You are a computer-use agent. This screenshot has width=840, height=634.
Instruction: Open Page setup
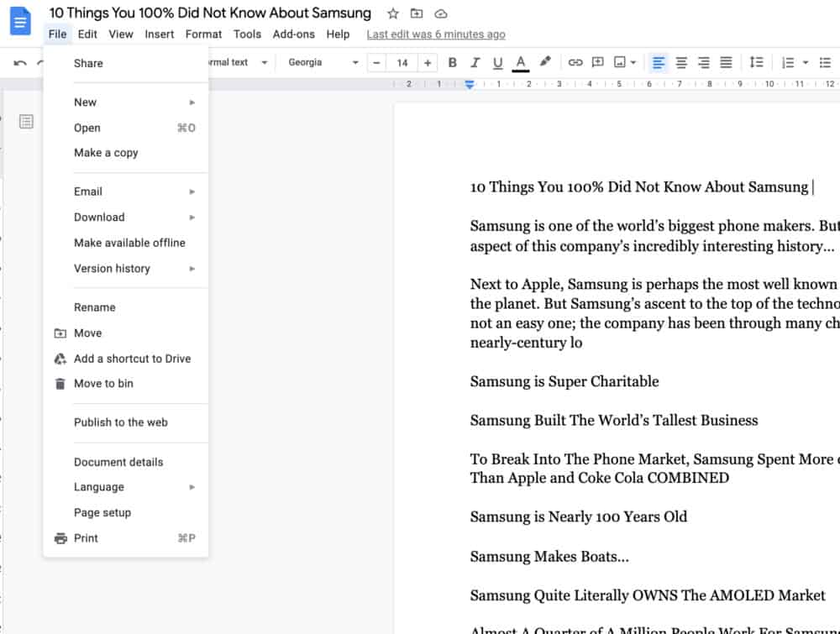(x=126, y=513)
